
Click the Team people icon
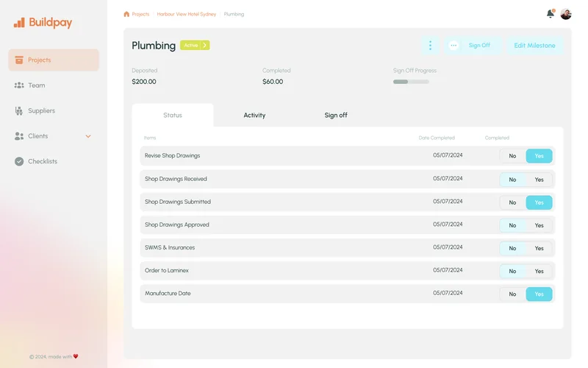click(x=19, y=85)
